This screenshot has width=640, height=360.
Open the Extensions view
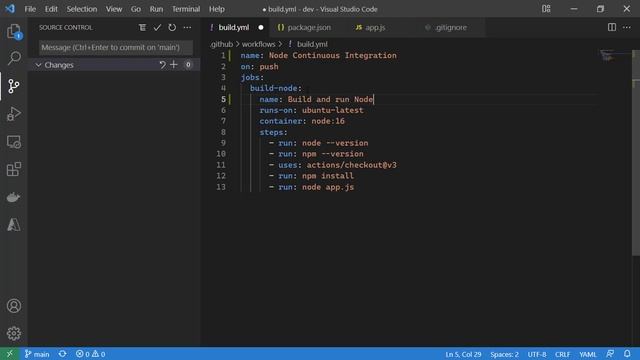tap(14, 169)
